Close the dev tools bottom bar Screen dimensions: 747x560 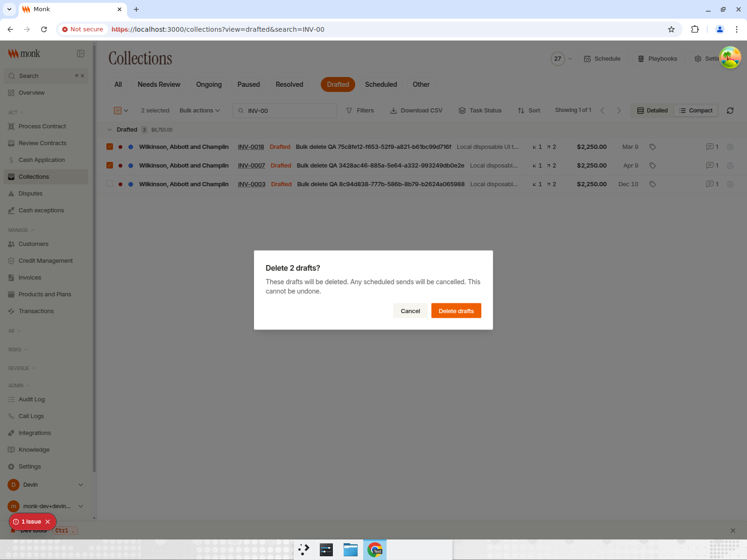(733, 531)
